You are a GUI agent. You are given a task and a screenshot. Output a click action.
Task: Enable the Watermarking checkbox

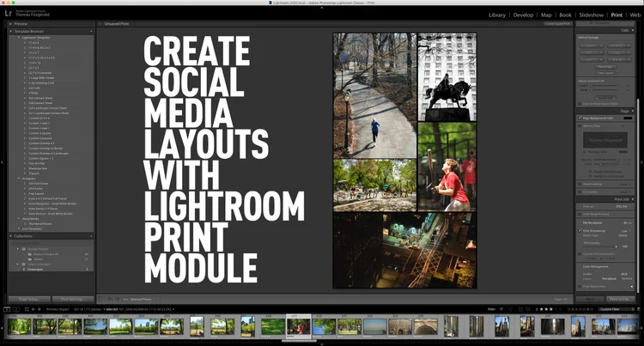(x=580, y=185)
